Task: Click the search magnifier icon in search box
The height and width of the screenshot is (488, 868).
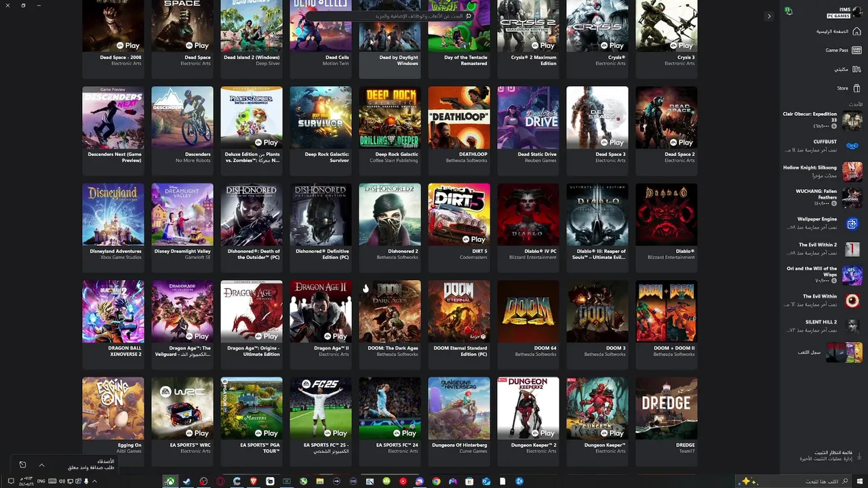Action: pos(468,16)
